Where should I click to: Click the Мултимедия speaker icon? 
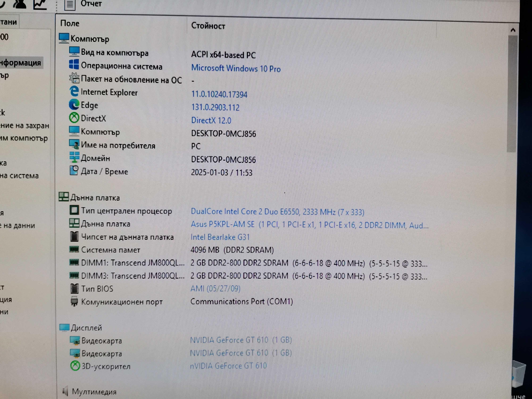pyautogui.click(x=65, y=391)
